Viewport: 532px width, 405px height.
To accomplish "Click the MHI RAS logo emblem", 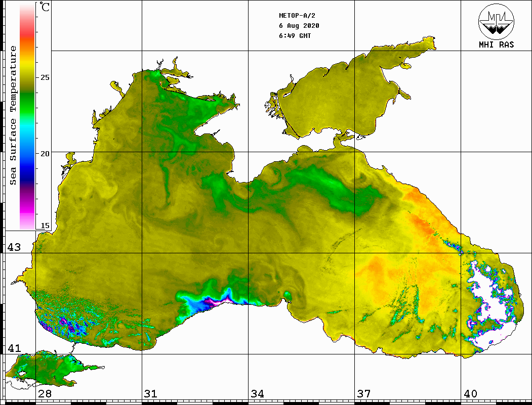I will tap(496, 21).
